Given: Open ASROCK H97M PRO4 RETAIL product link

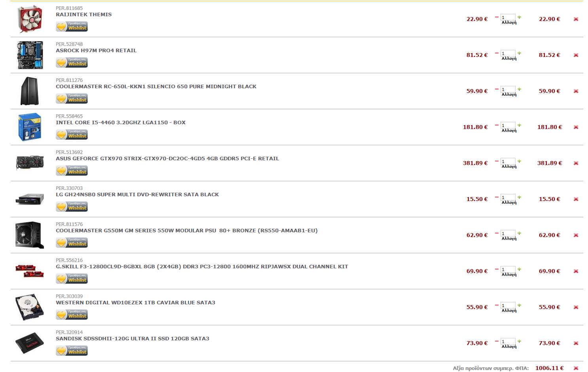Looking at the screenshot, I should coord(96,51).
